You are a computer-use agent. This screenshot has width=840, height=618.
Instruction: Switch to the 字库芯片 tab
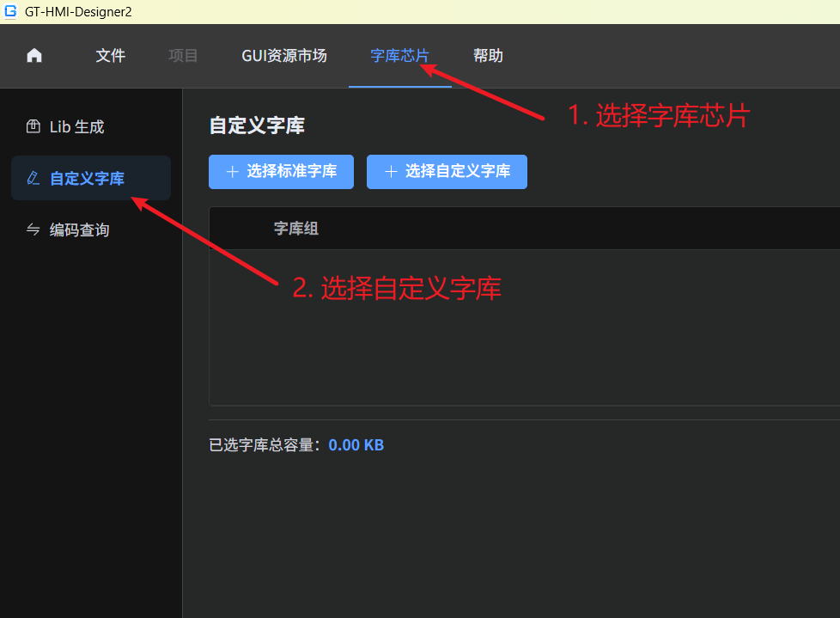(399, 55)
